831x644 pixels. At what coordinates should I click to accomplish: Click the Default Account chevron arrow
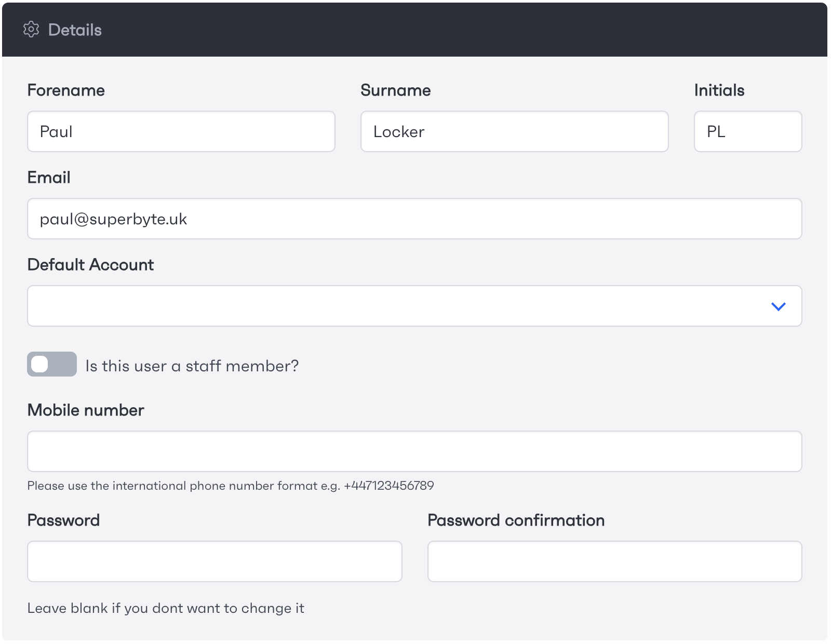(x=778, y=306)
